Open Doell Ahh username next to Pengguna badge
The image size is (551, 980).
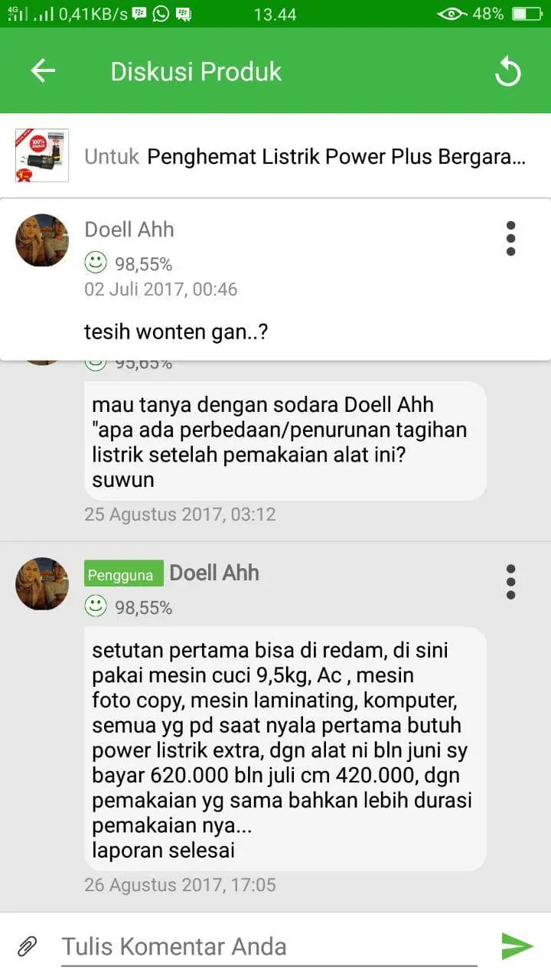tap(214, 573)
